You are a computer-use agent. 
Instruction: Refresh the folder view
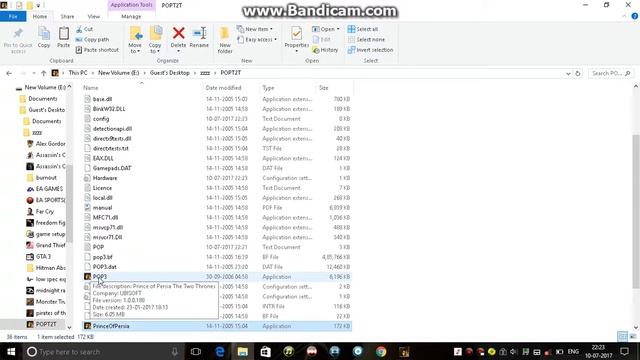click(578, 73)
